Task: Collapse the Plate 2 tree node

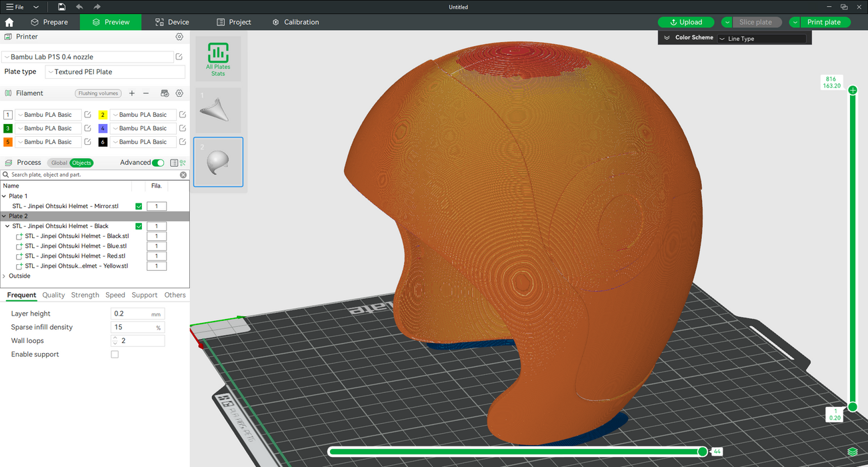Action: coord(4,216)
